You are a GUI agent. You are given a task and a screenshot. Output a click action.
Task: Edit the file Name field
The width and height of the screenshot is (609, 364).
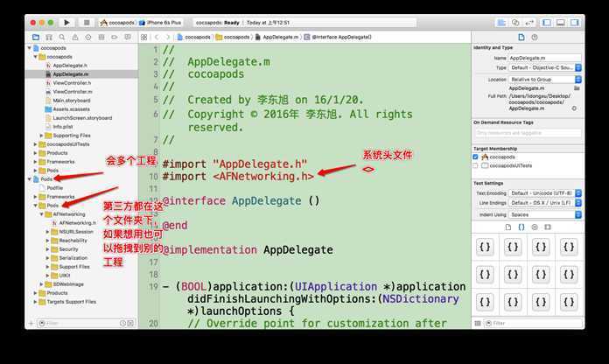(545, 58)
